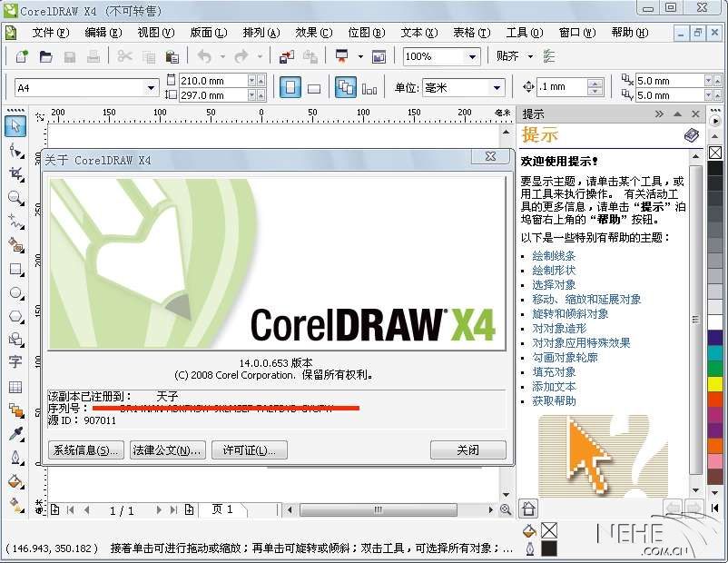This screenshot has width=728, height=563.
Task: Pick the yellow palette swatch
Action: pos(715,384)
